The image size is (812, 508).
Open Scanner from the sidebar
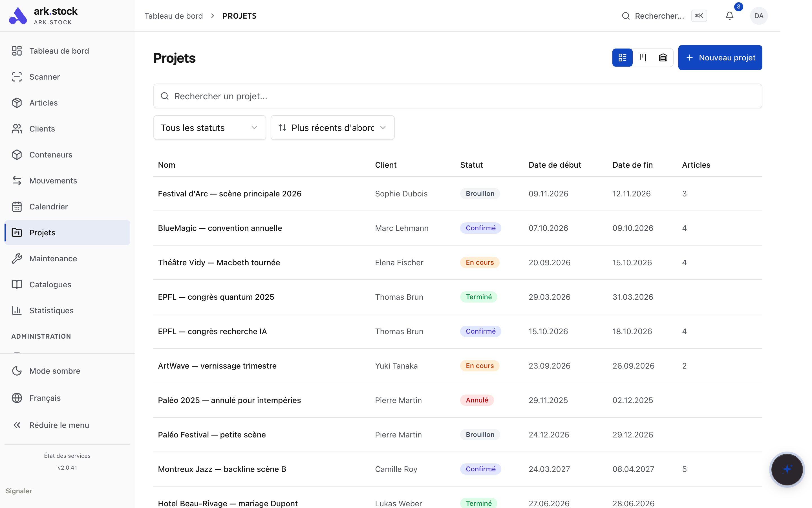(67, 76)
